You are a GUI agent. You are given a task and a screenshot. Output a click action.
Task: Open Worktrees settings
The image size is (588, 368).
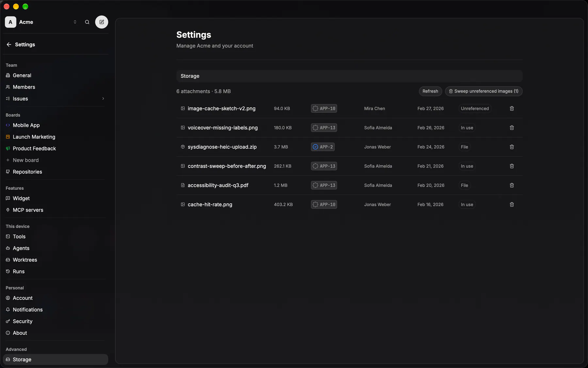(56, 260)
